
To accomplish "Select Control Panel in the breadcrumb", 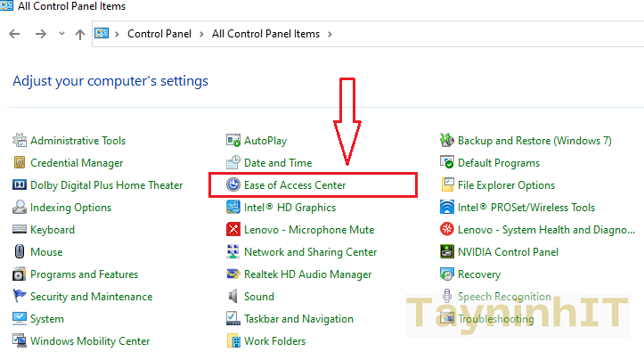I will (x=160, y=34).
